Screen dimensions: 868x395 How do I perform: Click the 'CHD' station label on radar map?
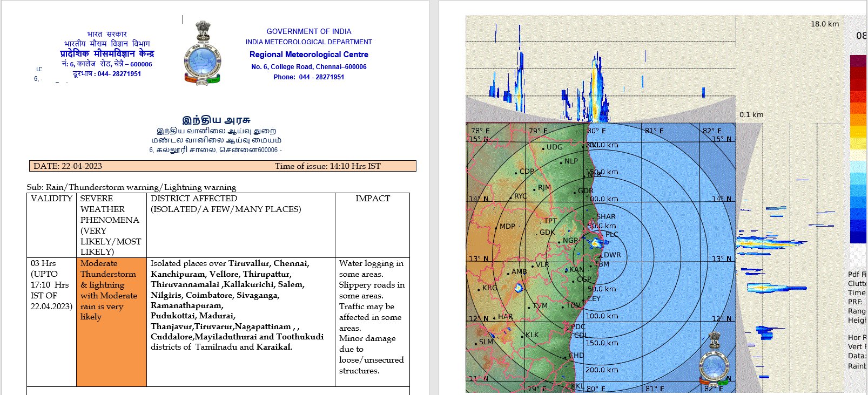click(577, 355)
